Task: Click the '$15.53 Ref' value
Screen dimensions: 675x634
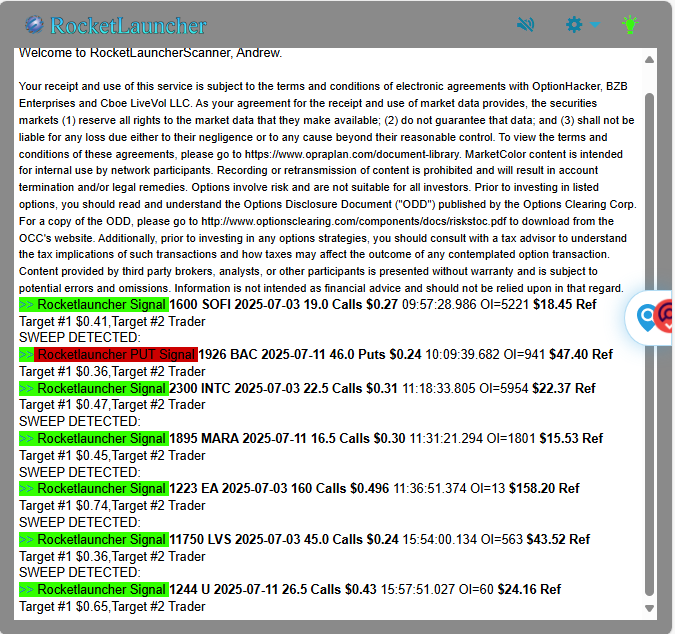Action: click(571, 438)
